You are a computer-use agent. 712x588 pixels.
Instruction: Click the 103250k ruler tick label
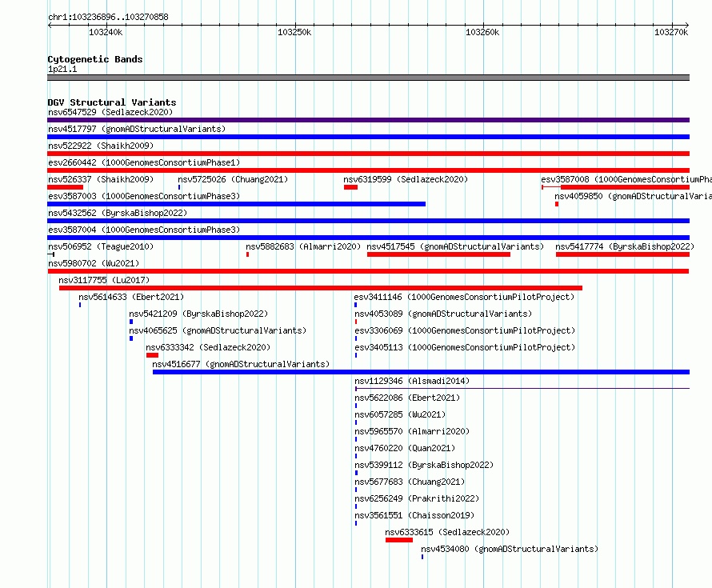[294, 32]
